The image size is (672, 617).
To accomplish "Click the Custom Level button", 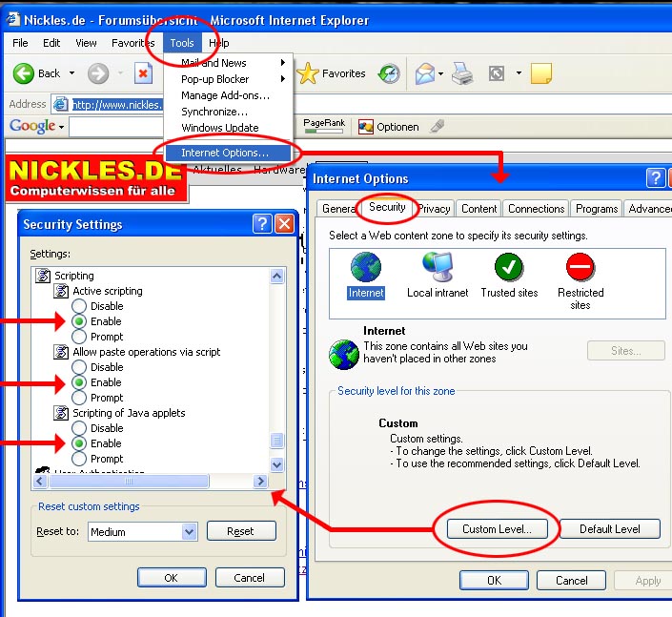I will click(x=498, y=529).
